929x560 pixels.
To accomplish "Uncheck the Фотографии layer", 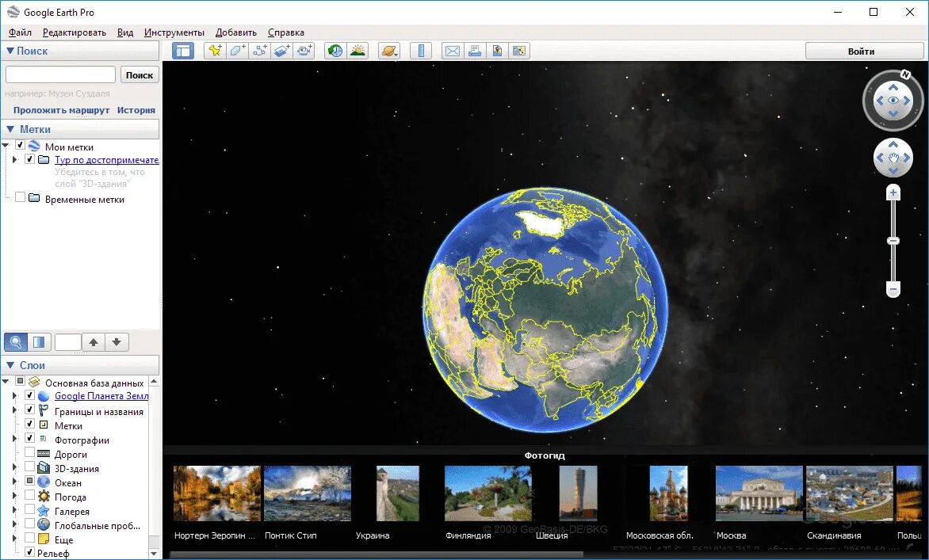I will coord(29,439).
